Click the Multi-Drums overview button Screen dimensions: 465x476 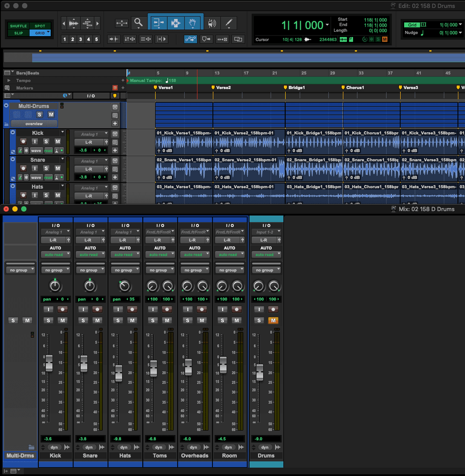(x=34, y=123)
